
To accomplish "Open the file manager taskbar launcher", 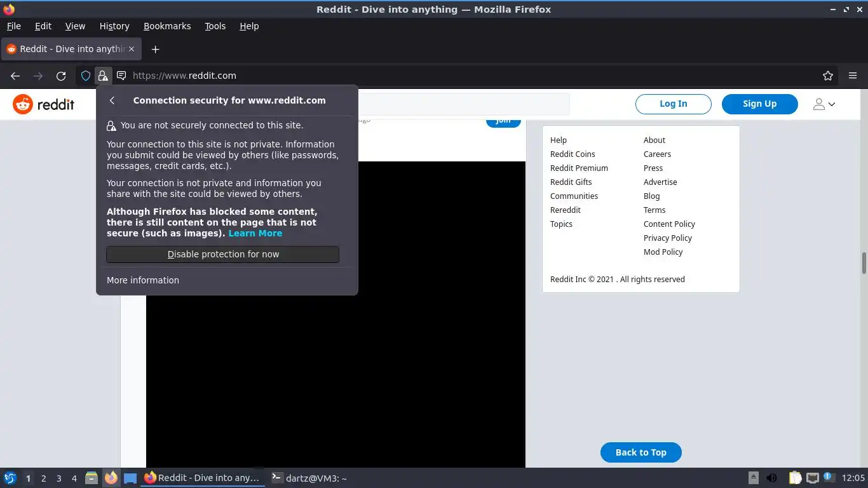I will point(92,478).
